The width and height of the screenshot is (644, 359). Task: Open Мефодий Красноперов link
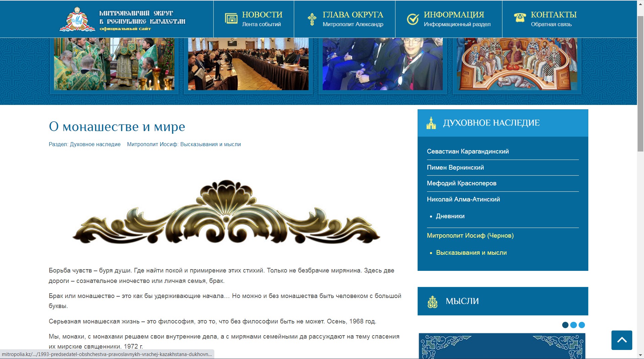pos(462,183)
